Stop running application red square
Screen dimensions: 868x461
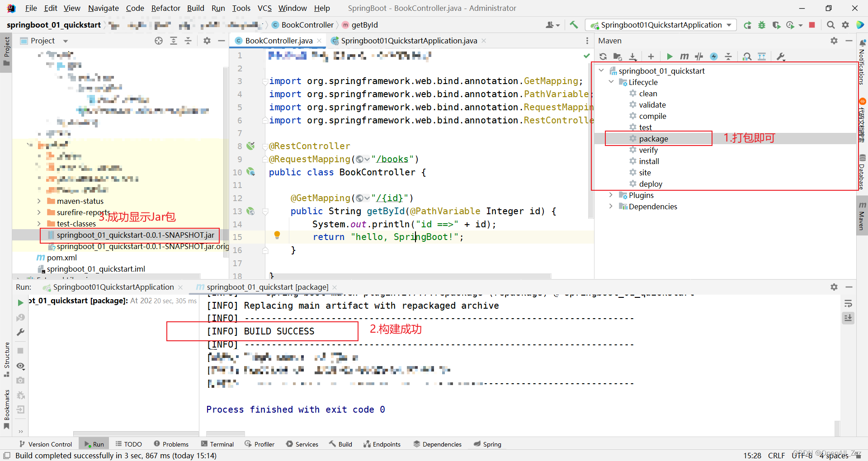(x=812, y=25)
